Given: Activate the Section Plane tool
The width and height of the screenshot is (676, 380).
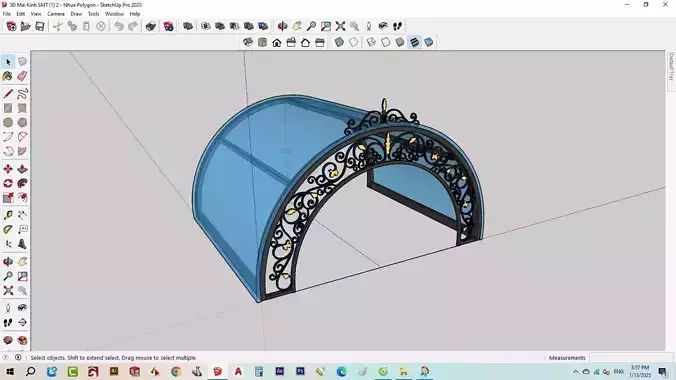Looking at the screenshot, I should coord(22,323).
